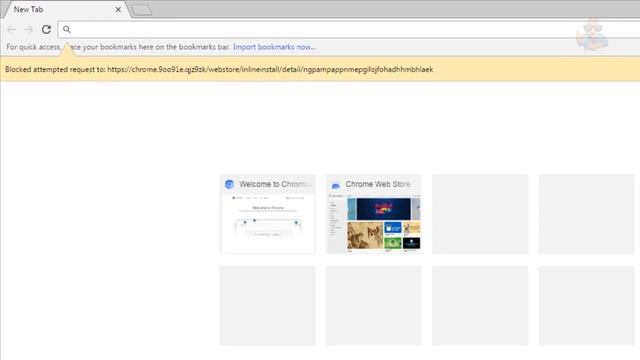The width and height of the screenshot is (640, 360).
Task: Click the browser forward arrow
Action: 29,29
